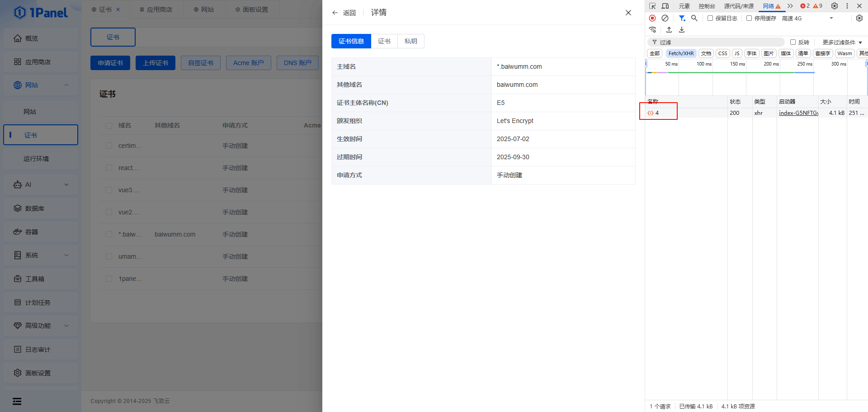868x412 pixels.
Task: Check the vue3... certificate row checkbox
Action: click(109, 190)
